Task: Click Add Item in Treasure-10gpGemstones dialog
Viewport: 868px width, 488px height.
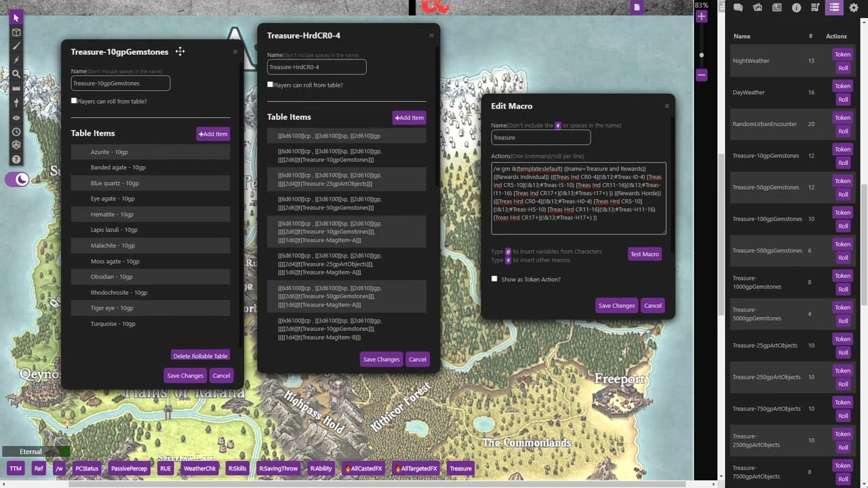Action: (x=213, y=134)
